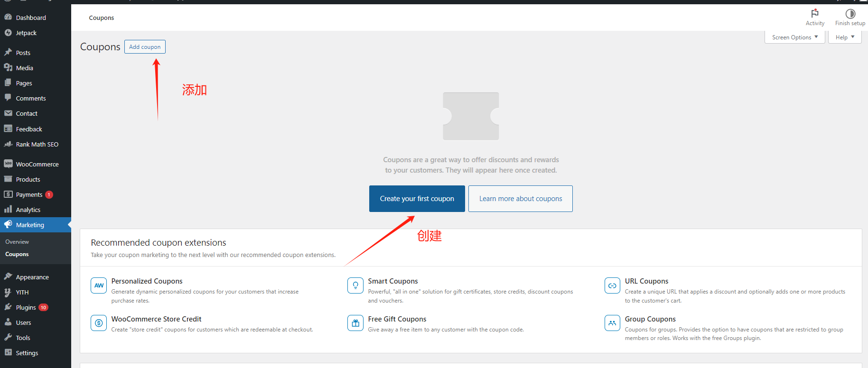Click the Contact envelope icon

[8, 113]
